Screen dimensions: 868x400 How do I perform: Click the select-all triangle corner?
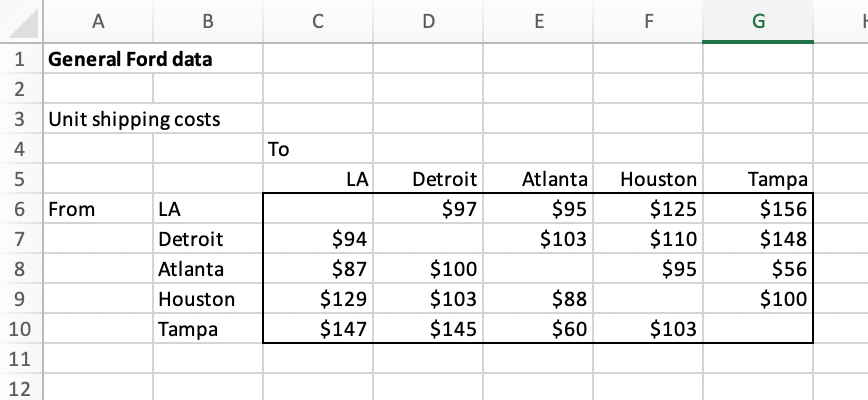pos(20,21)
